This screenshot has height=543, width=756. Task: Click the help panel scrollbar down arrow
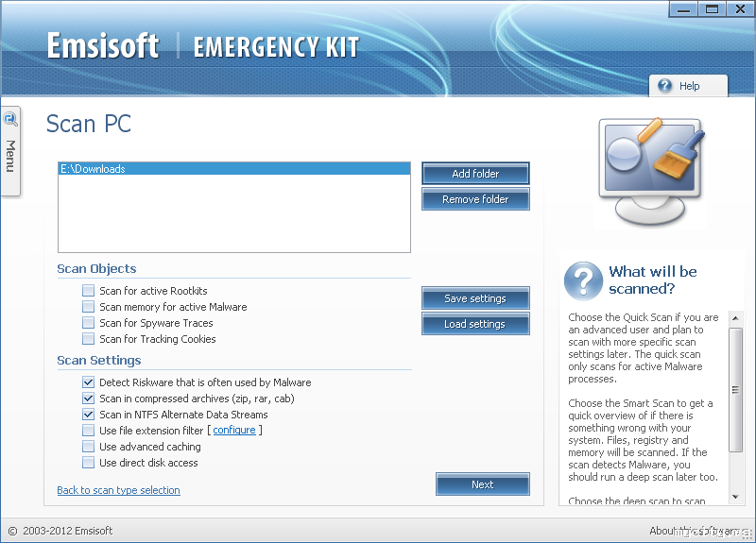coord(736,497)
